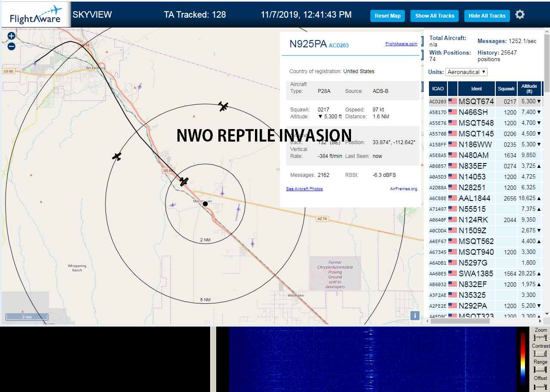Viewport: 550px width, 392px height.
Task: Select the black aircraft on the west side of the 5 NM ring
Action: click(117, 157)
